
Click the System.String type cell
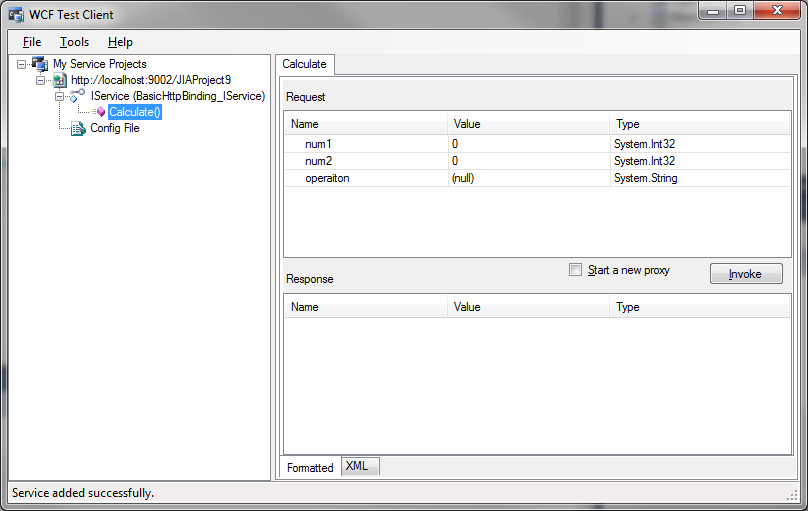coord(700,178)
